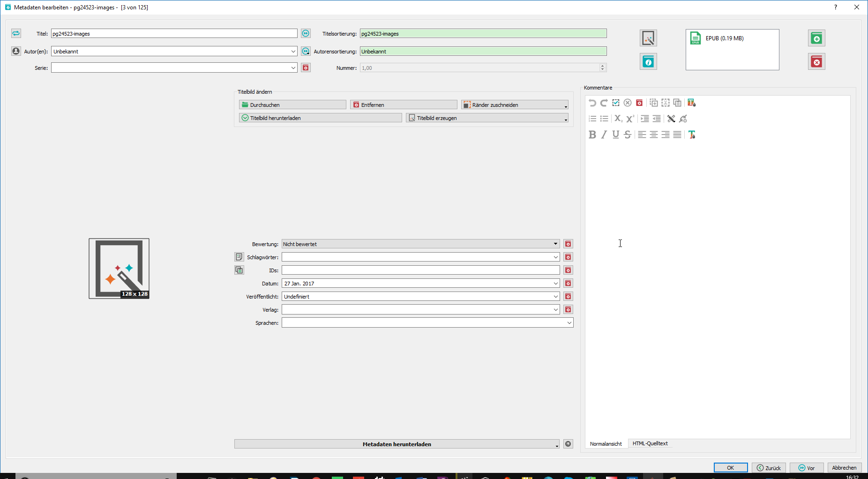Apply superscript formatting

630,119
